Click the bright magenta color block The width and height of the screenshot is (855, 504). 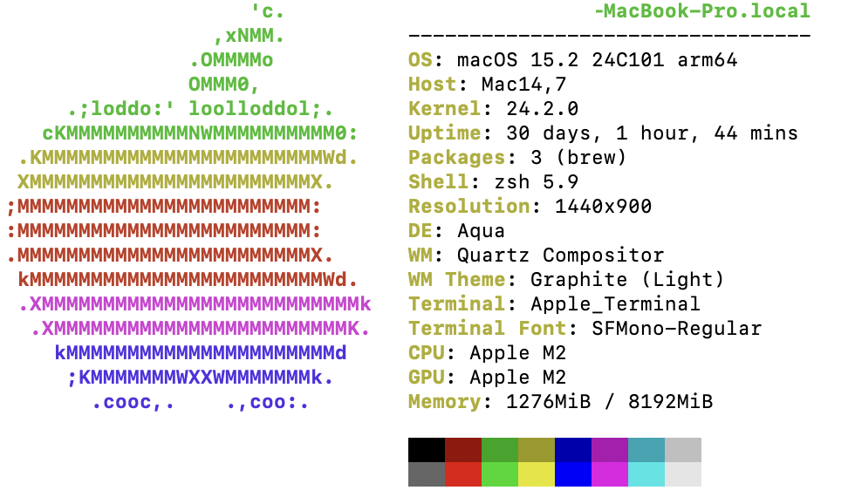click(x=610, y=474)
